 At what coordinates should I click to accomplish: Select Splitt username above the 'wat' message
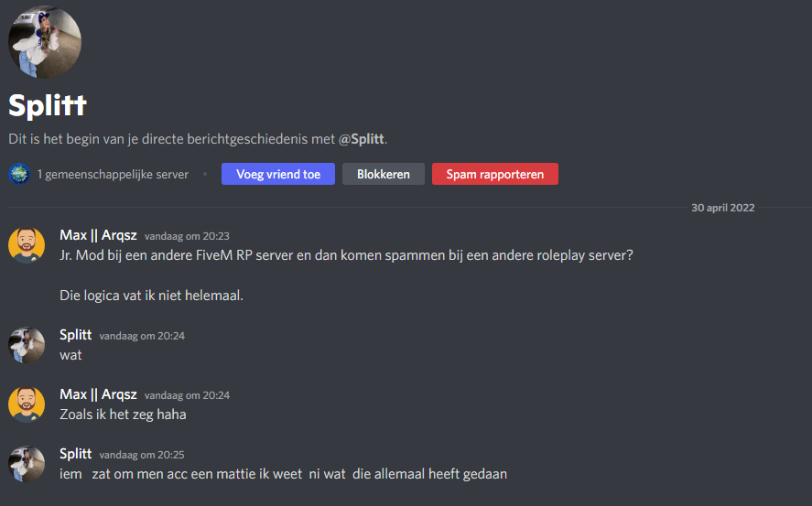[76, 335]
